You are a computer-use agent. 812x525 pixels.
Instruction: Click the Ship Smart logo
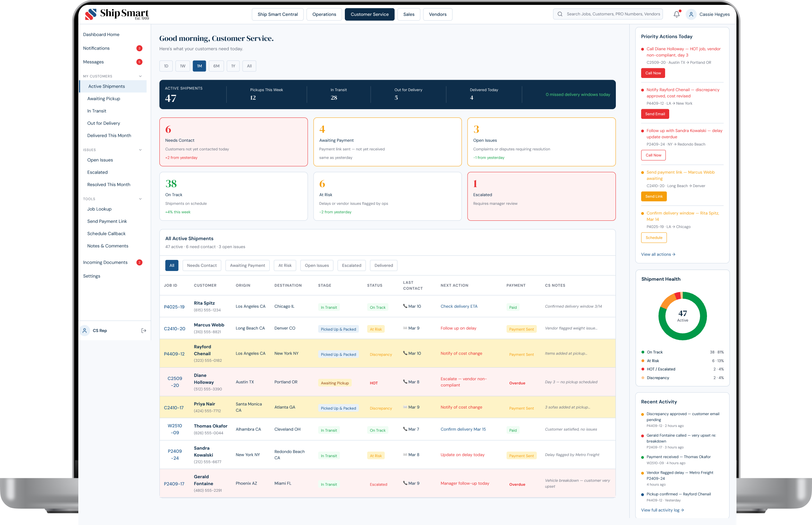click(117, 14)
